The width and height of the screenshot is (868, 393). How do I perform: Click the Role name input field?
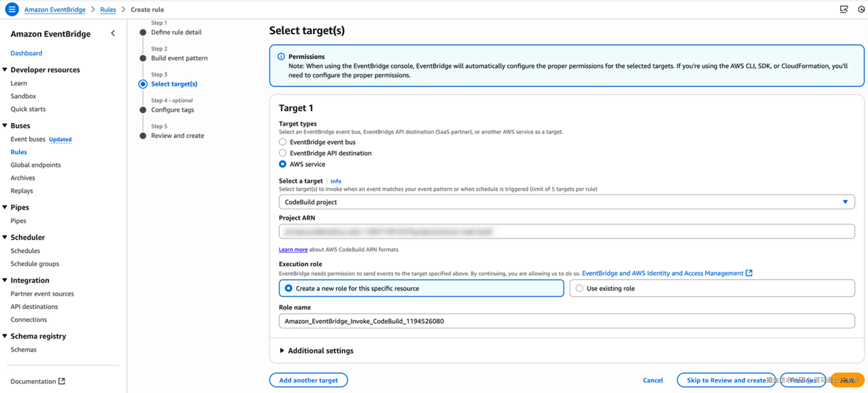pos(566,321)
